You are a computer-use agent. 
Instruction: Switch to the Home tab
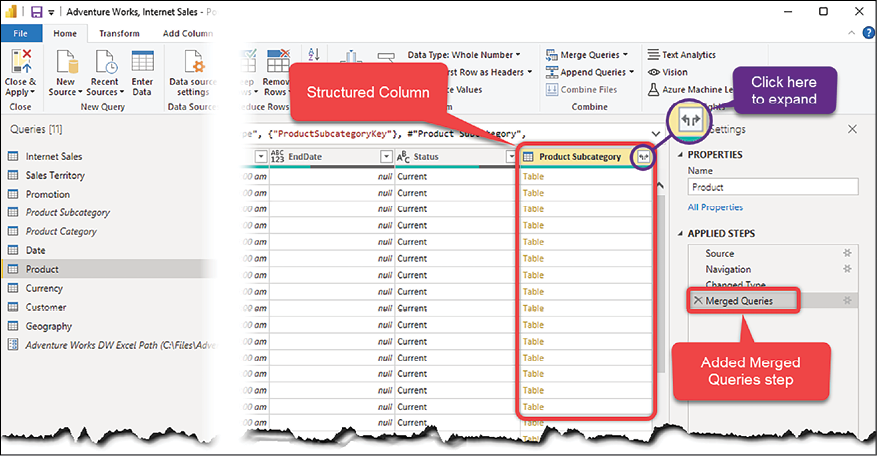(x=65, y=34)
